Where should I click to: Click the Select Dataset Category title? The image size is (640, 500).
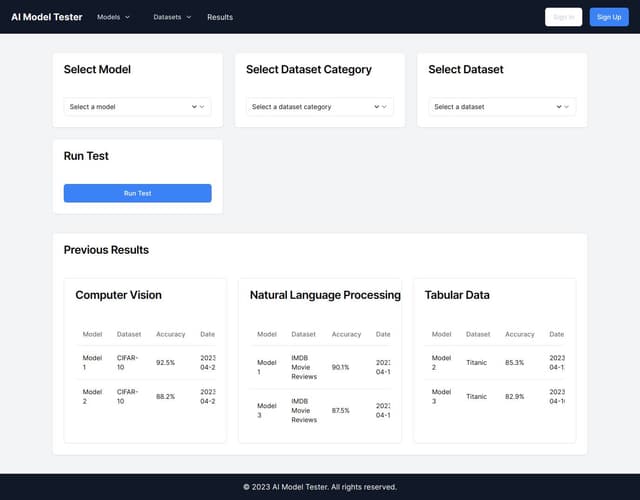click(309, 69)
